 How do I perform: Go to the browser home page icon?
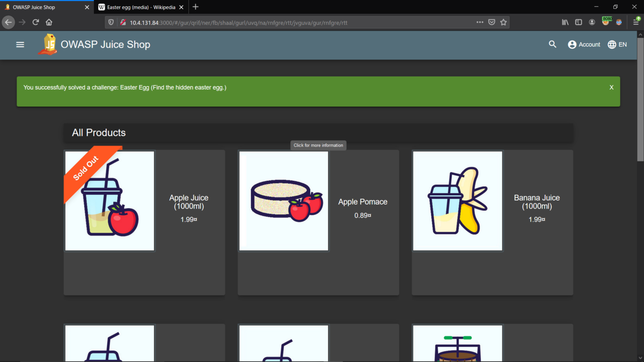(x=49, y=22)
